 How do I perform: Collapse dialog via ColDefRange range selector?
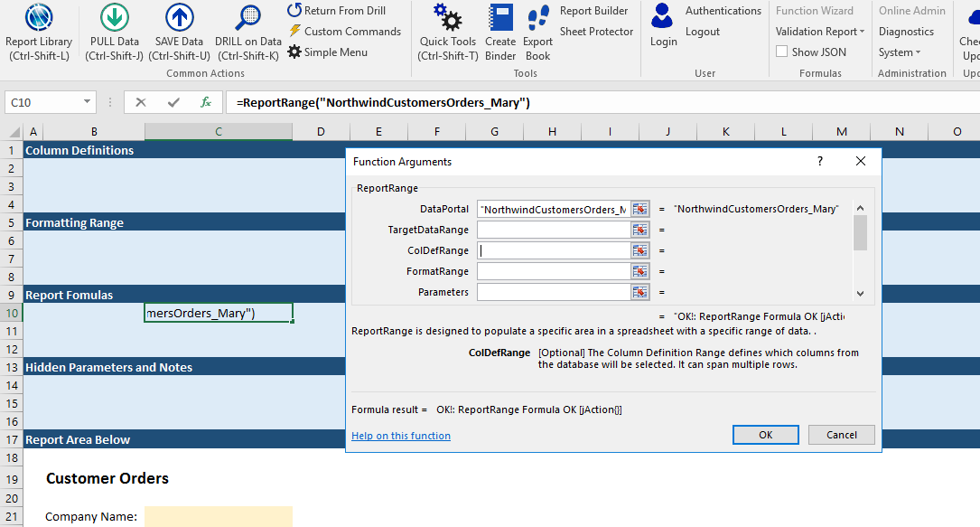(640, 250)
